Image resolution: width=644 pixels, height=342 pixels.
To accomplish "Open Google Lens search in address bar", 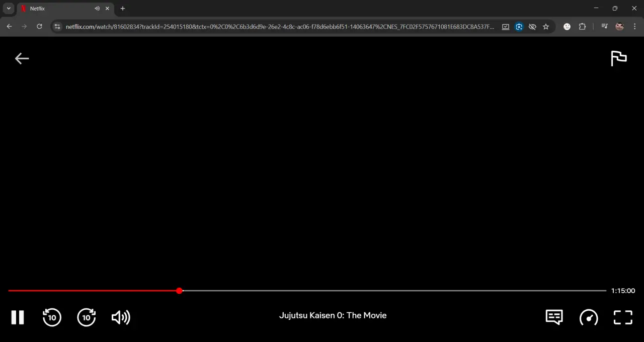I will pos(519,27).
